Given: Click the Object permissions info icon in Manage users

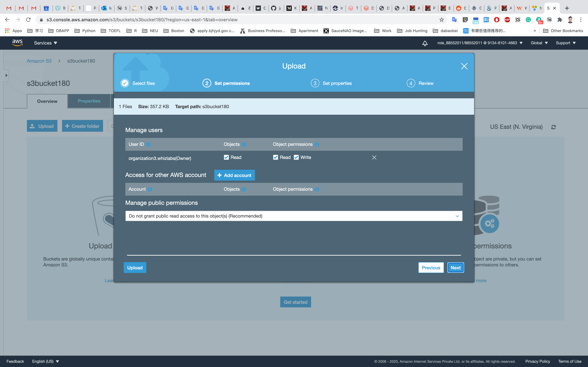Looking at the screenshot, I should click(317, 144).
